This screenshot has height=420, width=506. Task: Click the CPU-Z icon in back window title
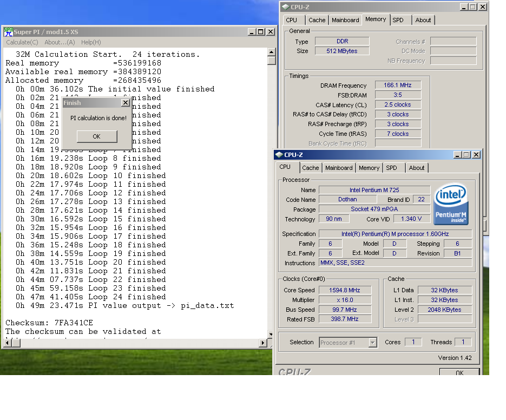click(x=286, y=7)
